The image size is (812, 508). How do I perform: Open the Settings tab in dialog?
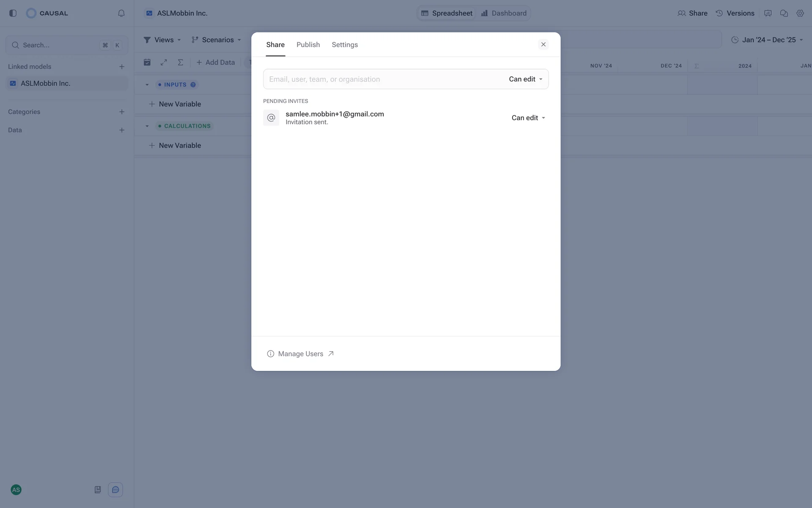tap(344, 44)
